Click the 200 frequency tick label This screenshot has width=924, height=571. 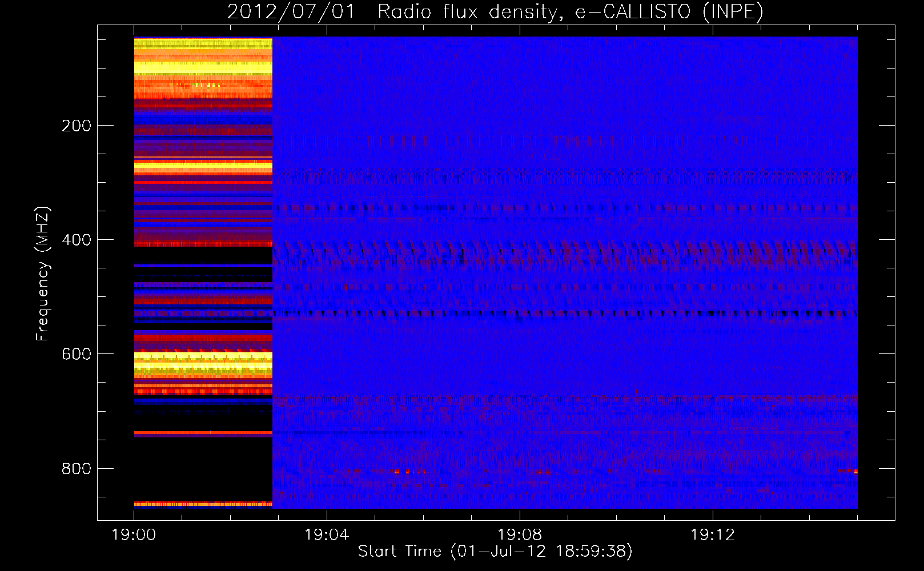click(77, 126)
